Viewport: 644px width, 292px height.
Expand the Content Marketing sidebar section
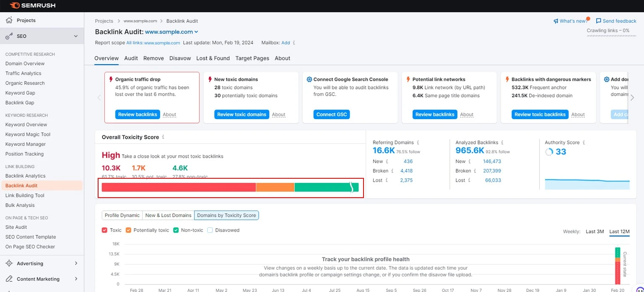pyautogui.click(x=76, y=279)
